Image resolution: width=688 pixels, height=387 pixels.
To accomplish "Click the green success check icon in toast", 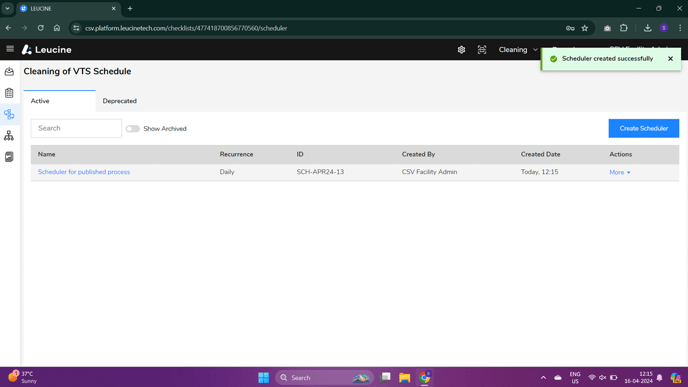I will (x=553, y=59).
